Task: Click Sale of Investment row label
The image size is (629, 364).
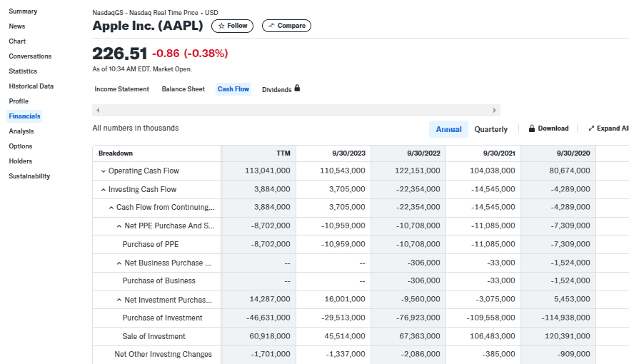Action: click(x=154, y=336)
